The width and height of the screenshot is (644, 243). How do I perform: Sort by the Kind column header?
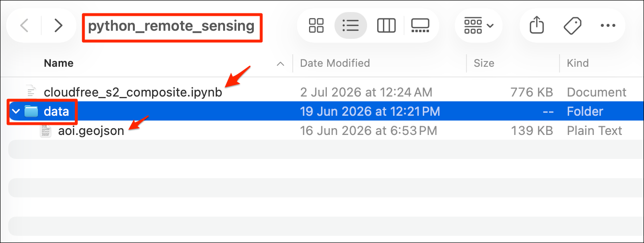578,63
